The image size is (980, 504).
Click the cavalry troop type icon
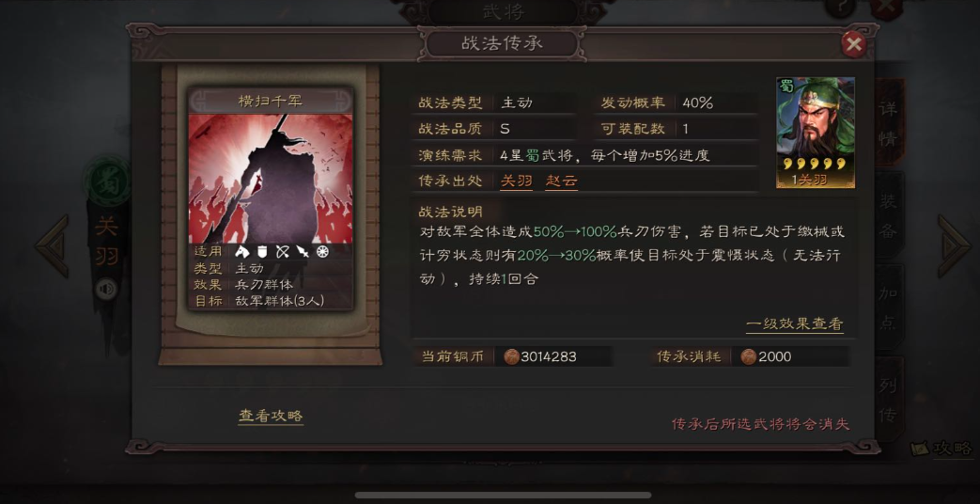(x=242, y=252)
